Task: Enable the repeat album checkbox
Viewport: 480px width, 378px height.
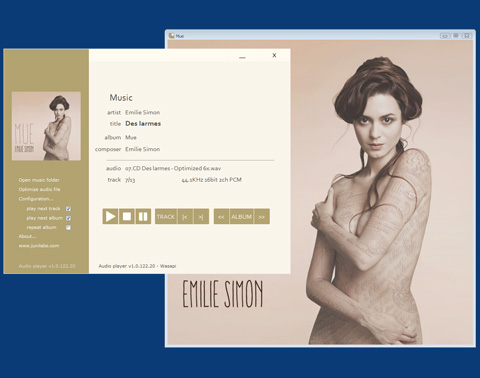Action: [x=68, y=227]
